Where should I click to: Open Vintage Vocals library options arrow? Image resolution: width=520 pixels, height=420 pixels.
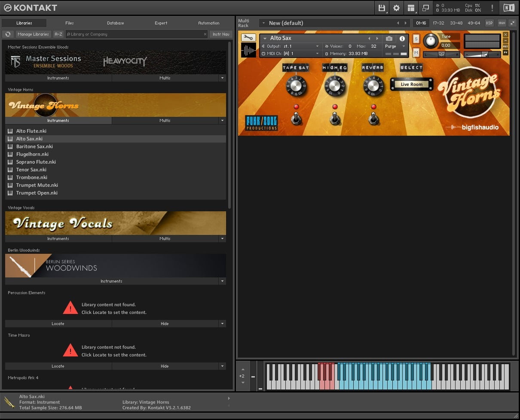(222, 239)
